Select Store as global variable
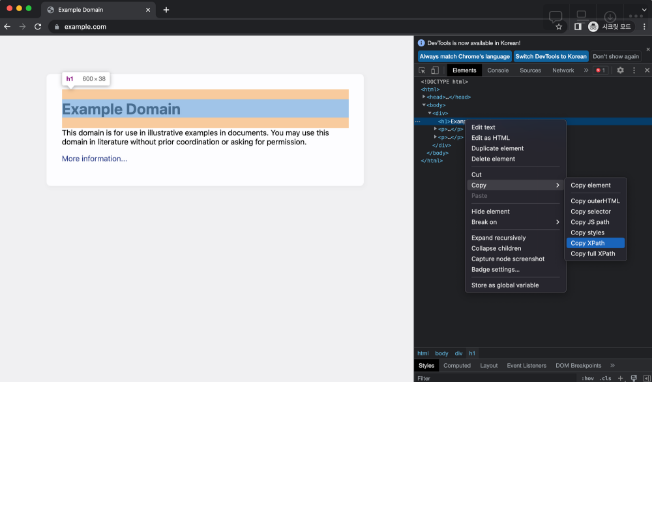The image size is (652, 512). tap(516, 285)
